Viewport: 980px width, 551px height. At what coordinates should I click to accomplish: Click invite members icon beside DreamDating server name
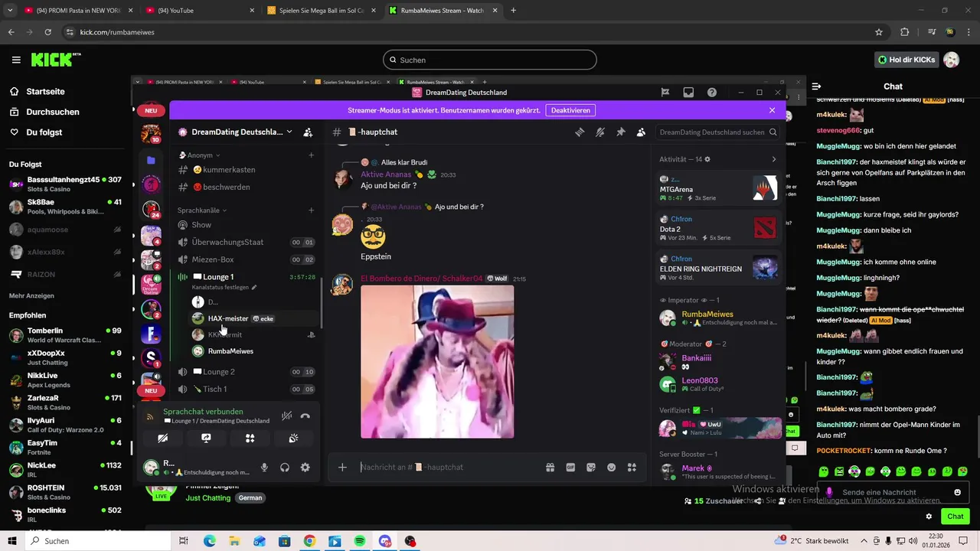click(308, 132)
